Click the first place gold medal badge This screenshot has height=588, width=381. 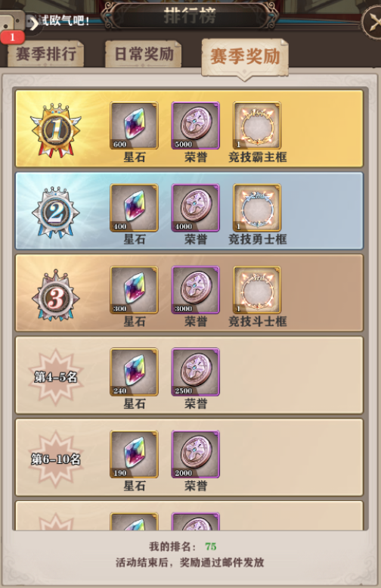click(56, 130)
